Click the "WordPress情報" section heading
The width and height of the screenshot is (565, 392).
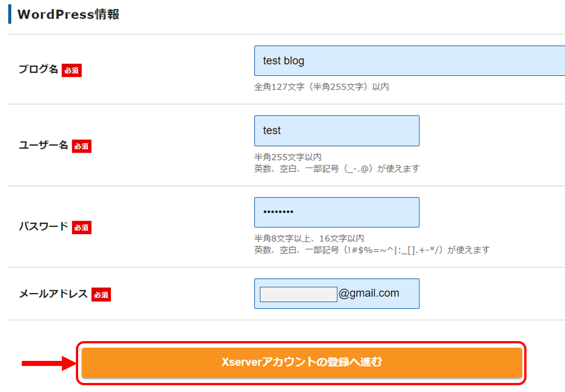[x=68, y=15]
